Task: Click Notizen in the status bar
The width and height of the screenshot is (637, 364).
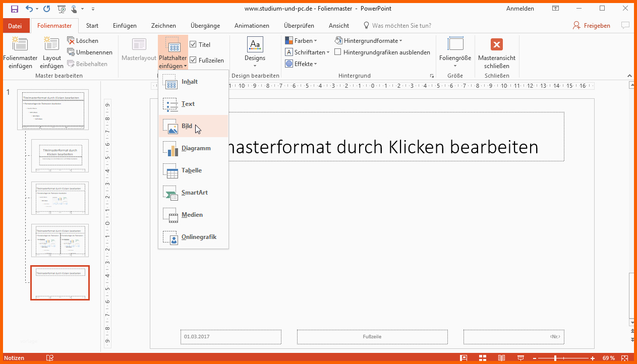Action: click(x=14, y=358)
